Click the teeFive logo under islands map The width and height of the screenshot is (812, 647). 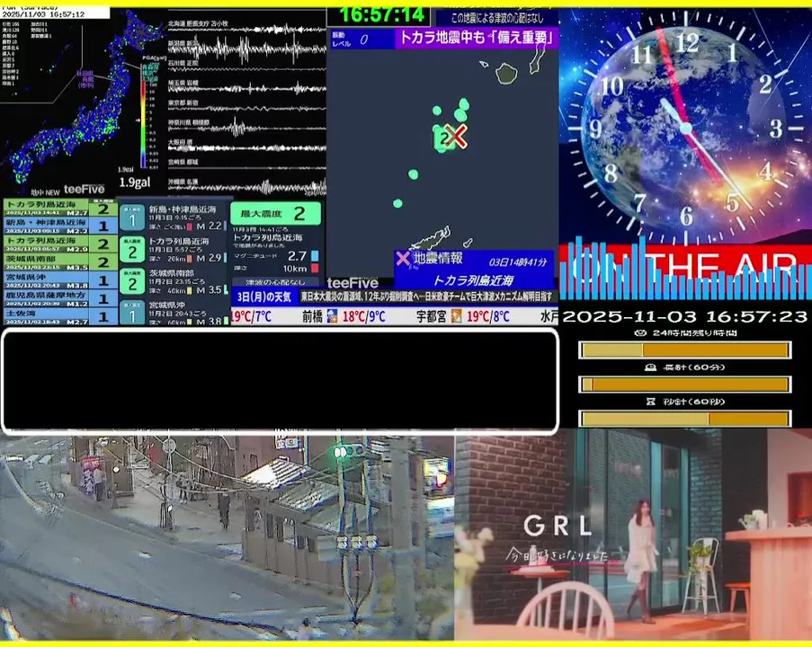point(352,283)
